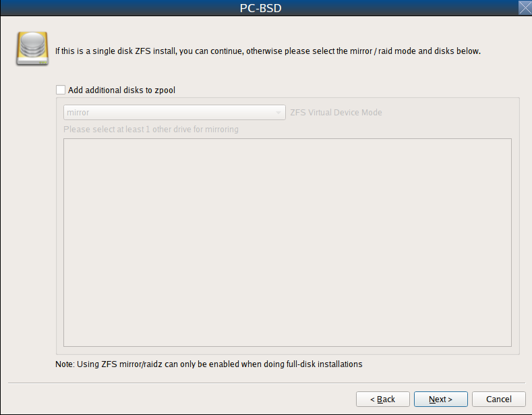Click the stacked hard disk ZFS icon
Image resolution: width=532 pixels, height=415 pixels.
32,49
